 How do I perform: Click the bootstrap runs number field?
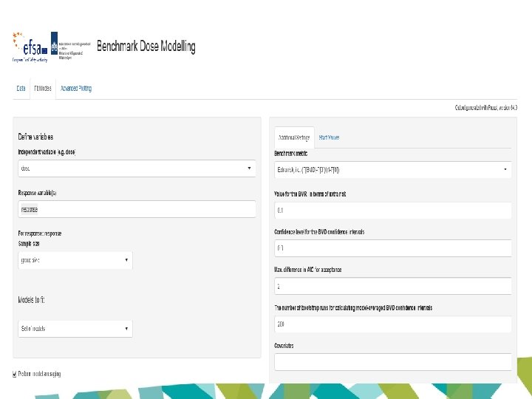[x=392, y=324]
